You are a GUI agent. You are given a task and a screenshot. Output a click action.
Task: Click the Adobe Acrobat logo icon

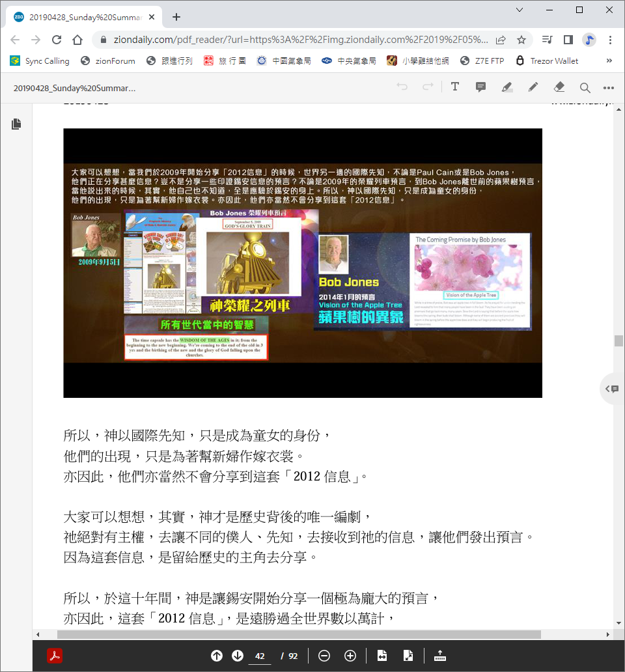click(55, 656)
